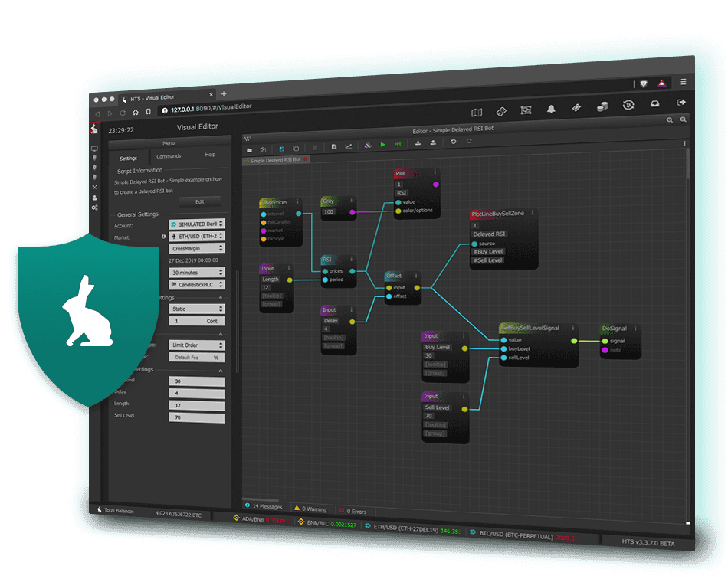
Task: Open the stacked coins icon
Action: coord(602,107)
